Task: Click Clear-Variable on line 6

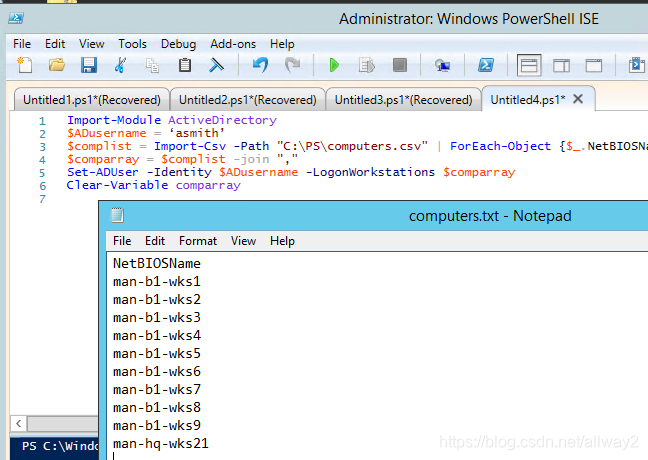Action: 117,185
